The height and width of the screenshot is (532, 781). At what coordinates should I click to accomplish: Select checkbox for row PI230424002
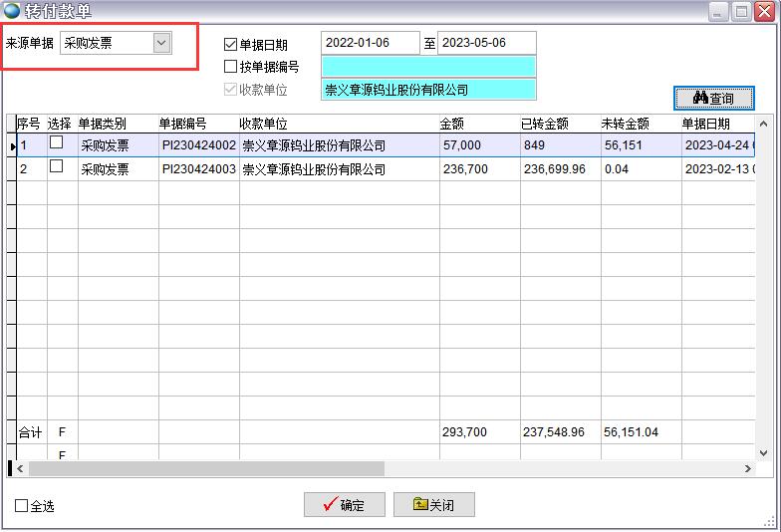(57, 143)
